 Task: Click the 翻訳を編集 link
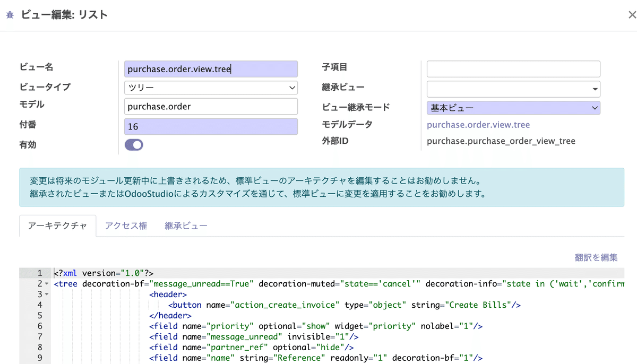(x=596, y=257)
